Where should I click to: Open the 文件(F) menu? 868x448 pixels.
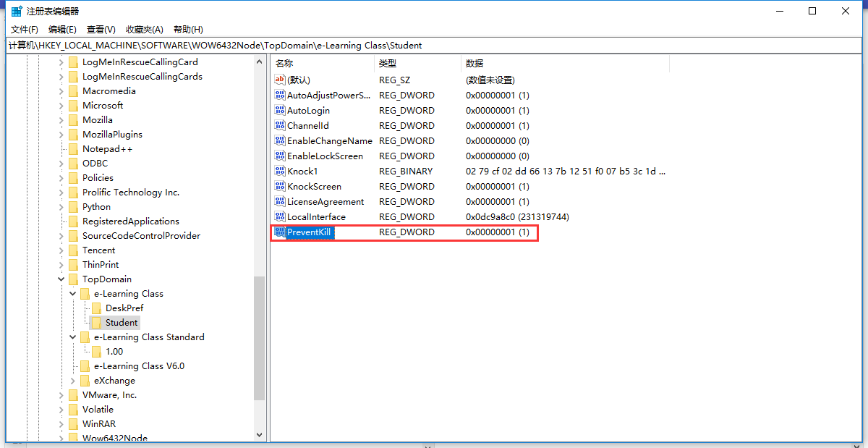[x=25, y=30]
